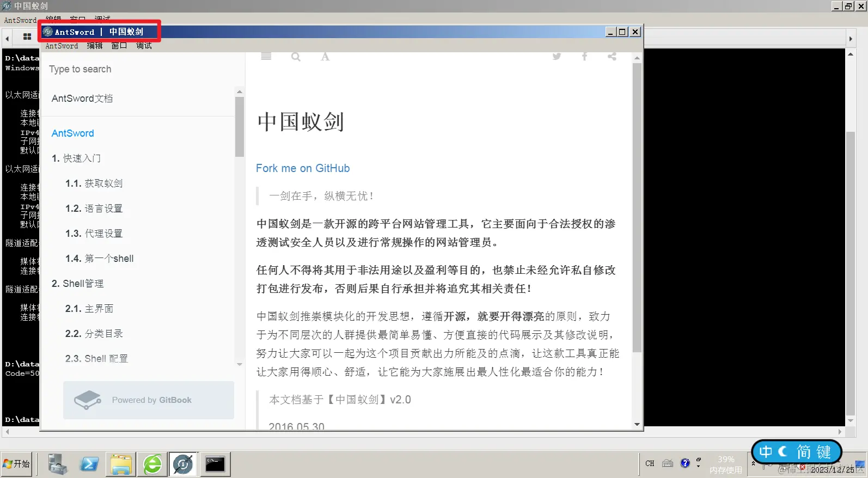
Task: Open 编辑 menu in front window
Action: click(95, 46)
